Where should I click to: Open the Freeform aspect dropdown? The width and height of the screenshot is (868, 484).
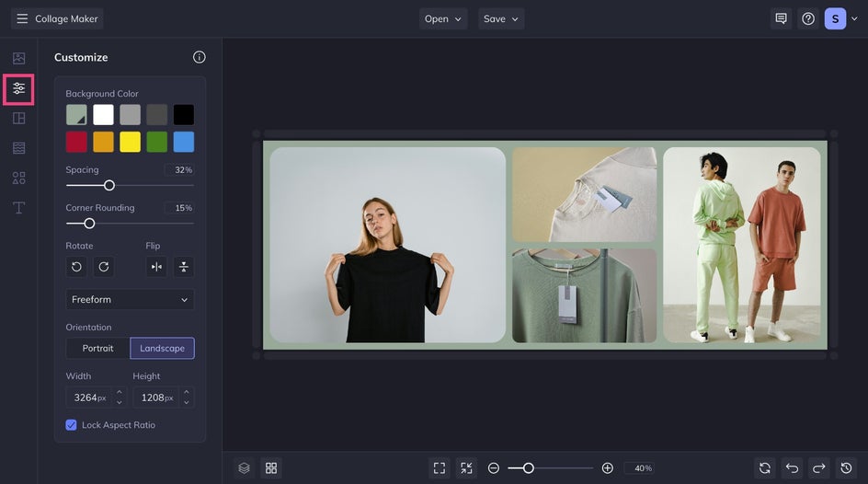click(130, 300)
